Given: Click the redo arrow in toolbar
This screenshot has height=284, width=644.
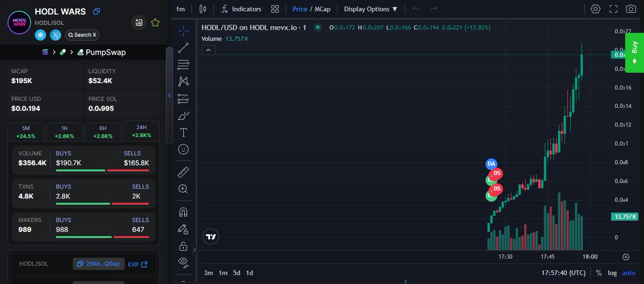Looking at the screenshot, I should pyautogui.click(x=434, y=9).
